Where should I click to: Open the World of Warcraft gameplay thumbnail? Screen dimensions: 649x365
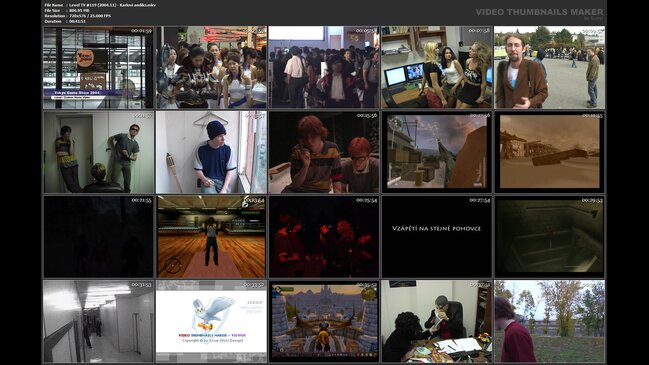tap(324, 321)
